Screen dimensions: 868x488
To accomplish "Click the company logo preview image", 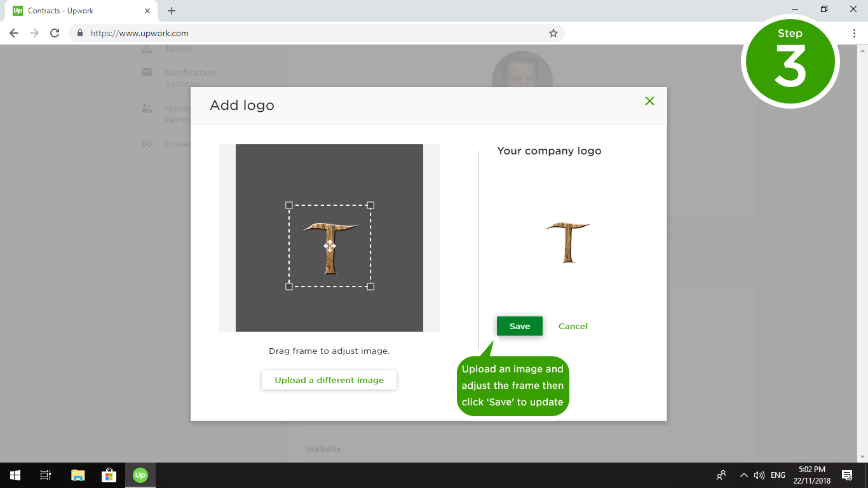I will 567,242.
